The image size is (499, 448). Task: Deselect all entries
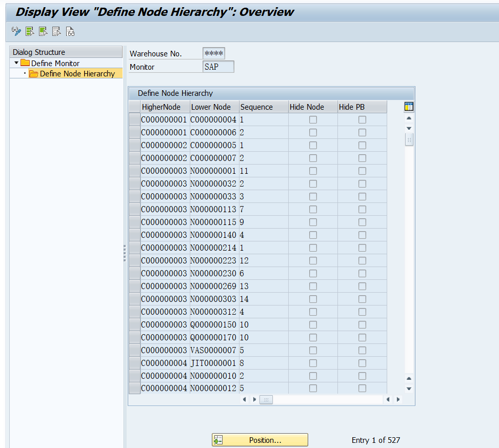click(56, 31)
